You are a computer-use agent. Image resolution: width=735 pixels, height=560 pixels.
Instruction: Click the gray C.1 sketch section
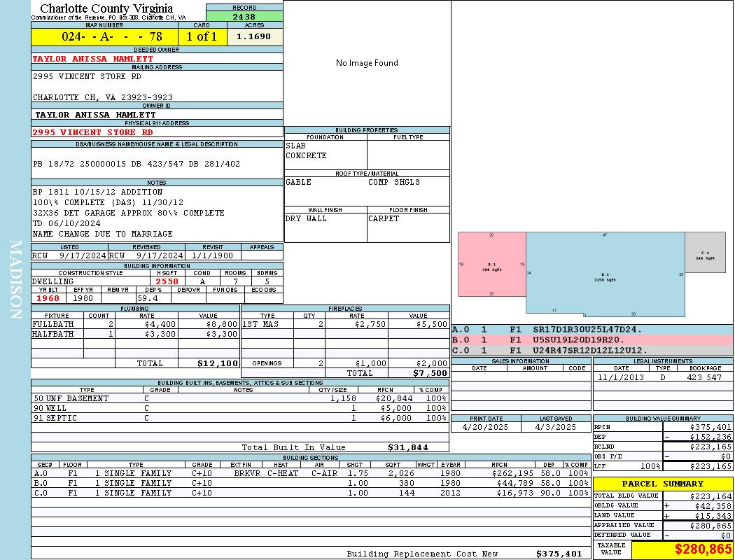point(706,252)
